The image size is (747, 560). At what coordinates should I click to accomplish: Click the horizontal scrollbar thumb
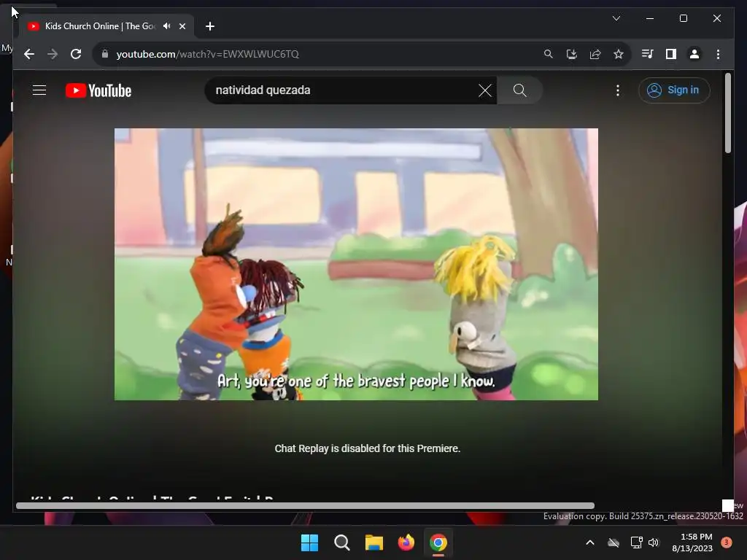pos(305,506)
